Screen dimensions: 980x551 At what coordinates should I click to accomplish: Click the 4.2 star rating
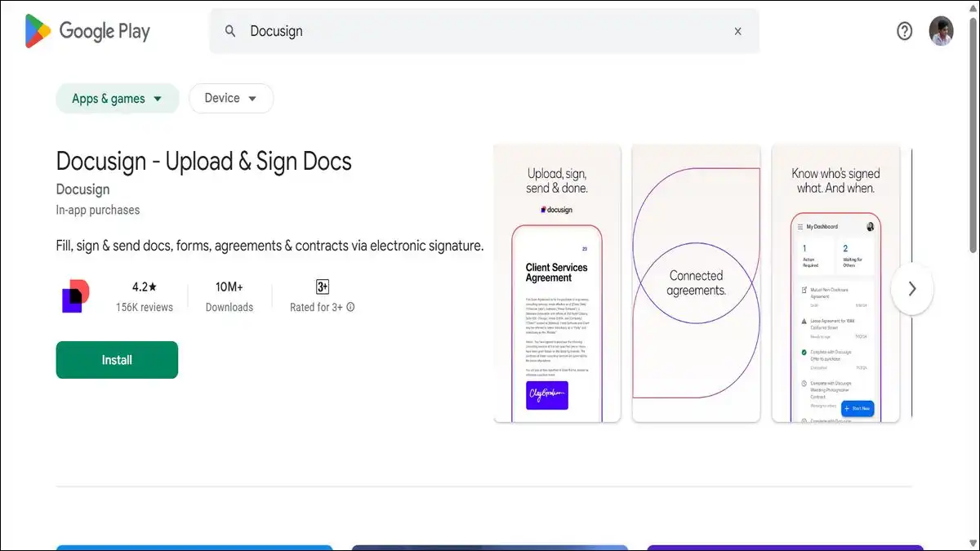click(144, 287)
